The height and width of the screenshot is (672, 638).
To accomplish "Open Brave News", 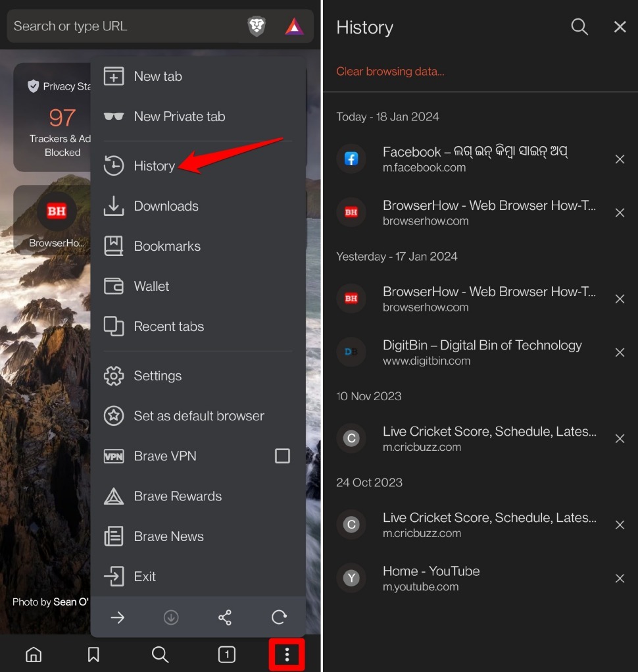I will [198, 536].
